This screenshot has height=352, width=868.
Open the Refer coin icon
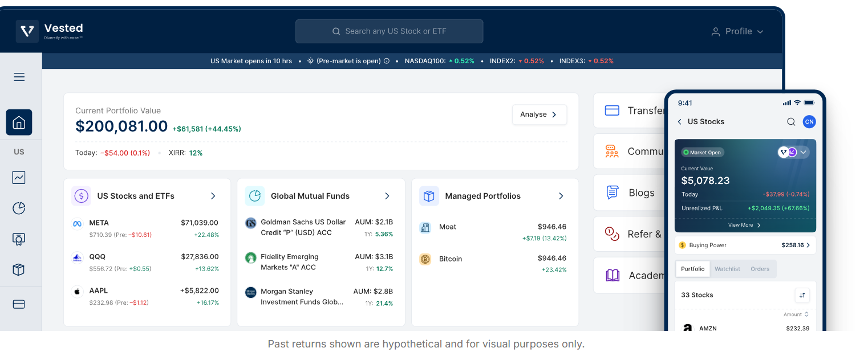click(612, 234)
